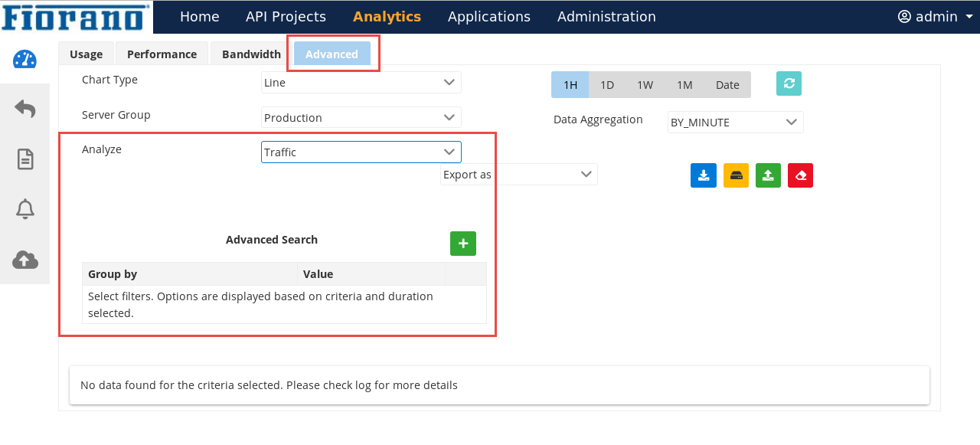The width and height of the screenshot is (980, 445).
Task: Expand the Export as dropdown
Action: click(519, 175)
